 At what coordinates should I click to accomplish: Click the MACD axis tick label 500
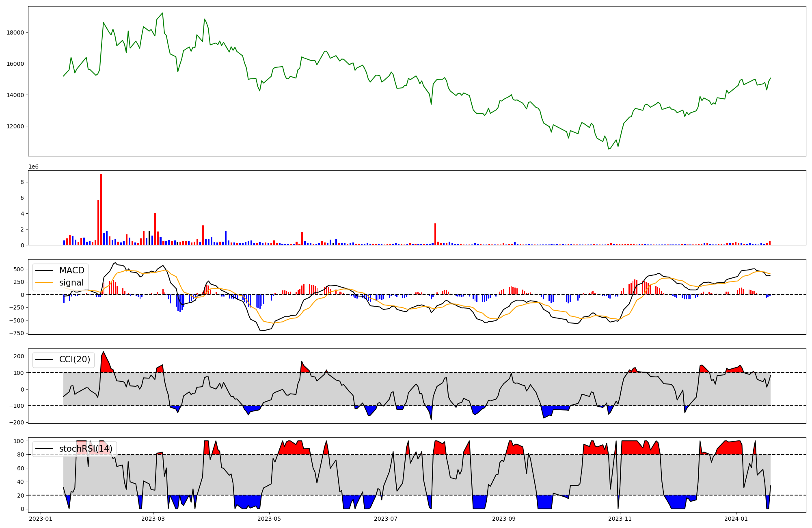[19, 269]
